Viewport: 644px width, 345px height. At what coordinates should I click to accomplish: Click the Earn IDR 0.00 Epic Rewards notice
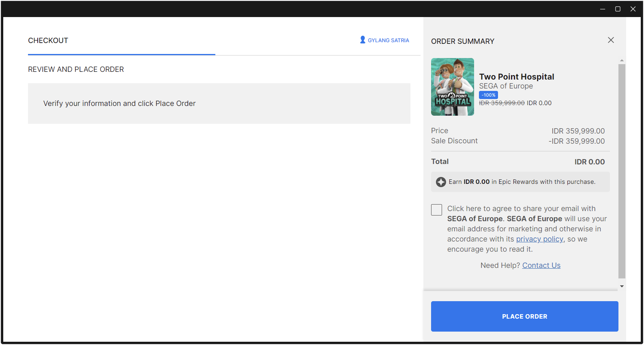coord(520,182)
